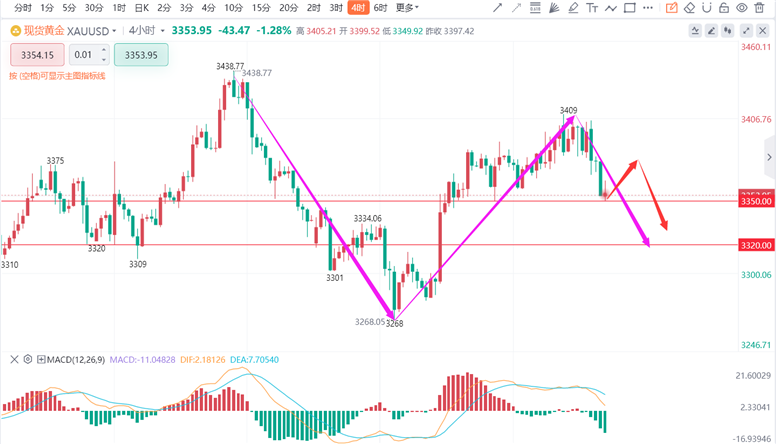The image size is (777, 444).
Task: Switch to 分时 timeframe
Action: 23,8
